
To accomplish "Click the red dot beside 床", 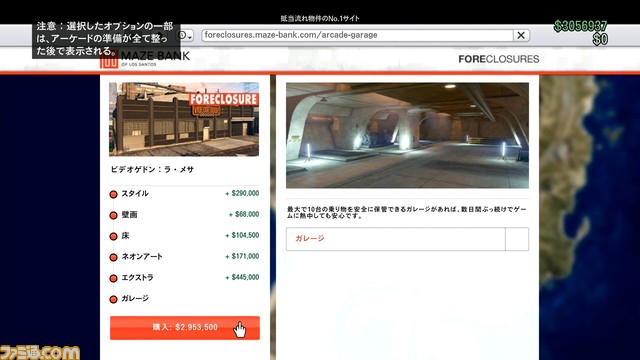I will [113, 236].
